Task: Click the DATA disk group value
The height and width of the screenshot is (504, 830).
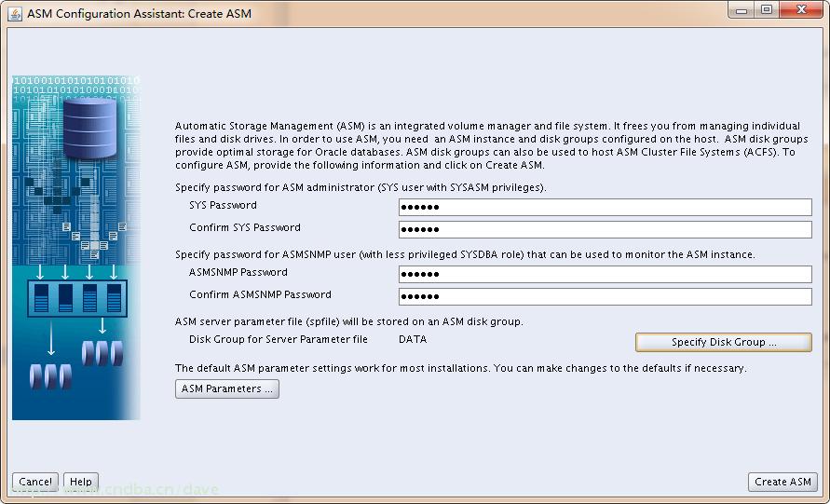Action: (x=413, y=339)
